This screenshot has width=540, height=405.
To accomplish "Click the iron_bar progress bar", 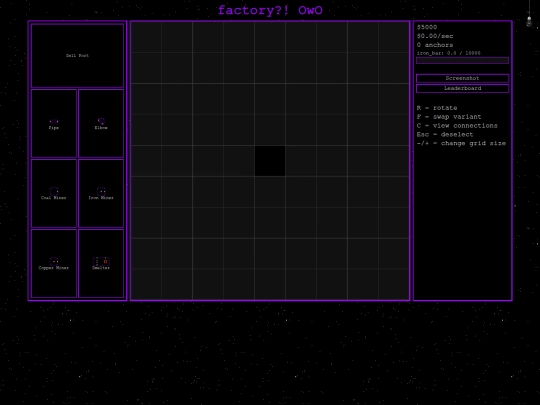I will 462,61.
